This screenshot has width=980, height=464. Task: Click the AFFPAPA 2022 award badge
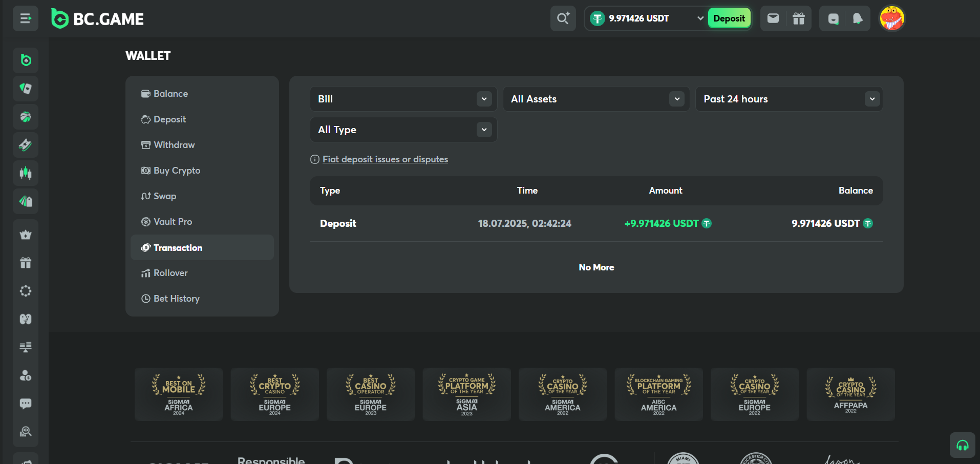pos(851,394)
